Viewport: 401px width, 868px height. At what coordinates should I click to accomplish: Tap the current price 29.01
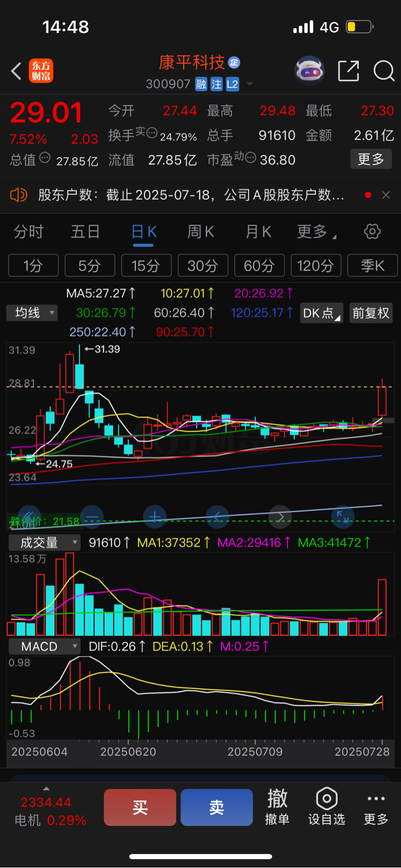click(x=46, y=113)
